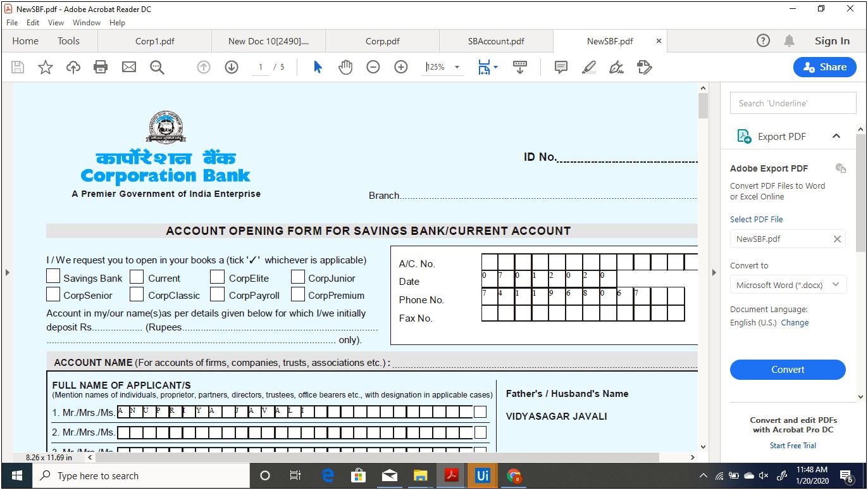This screenshot has width=868, height=490.
Task: Tick the CorpSenior checkbox
Action: (x=53, y=294)
